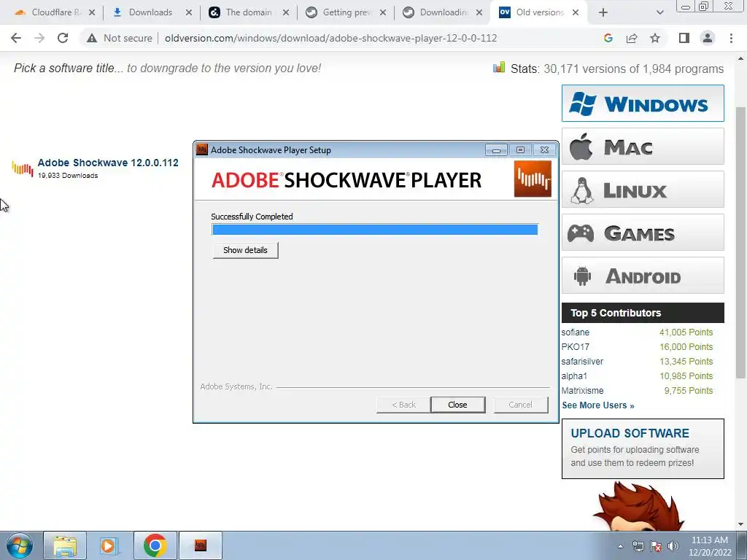Close the Cloudflare tab

click(x=92, y=13)
